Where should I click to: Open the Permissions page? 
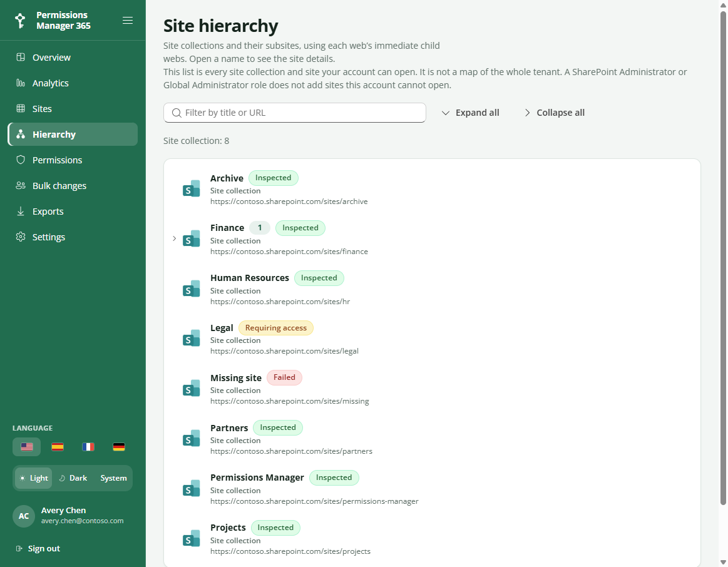point(73,160)
